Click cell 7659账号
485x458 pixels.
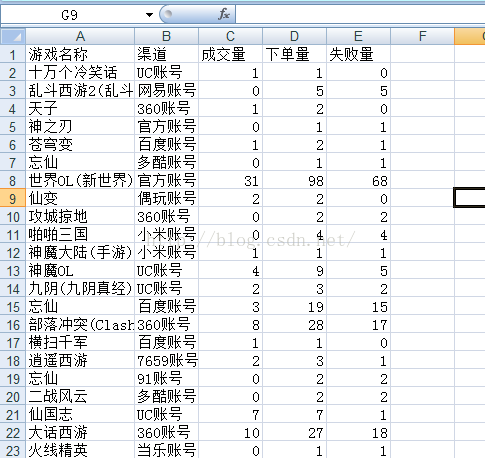point(167,360)
